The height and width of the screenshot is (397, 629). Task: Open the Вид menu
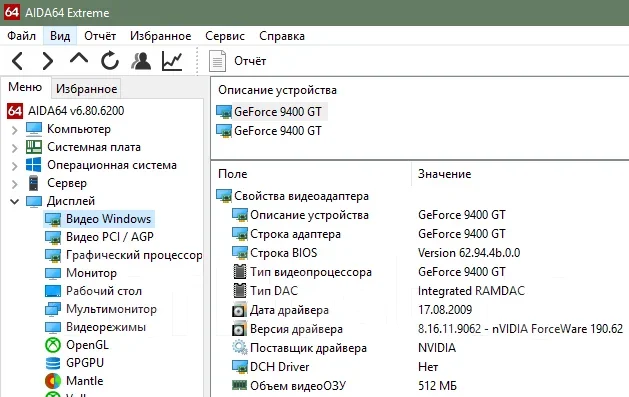click(60, 36)
